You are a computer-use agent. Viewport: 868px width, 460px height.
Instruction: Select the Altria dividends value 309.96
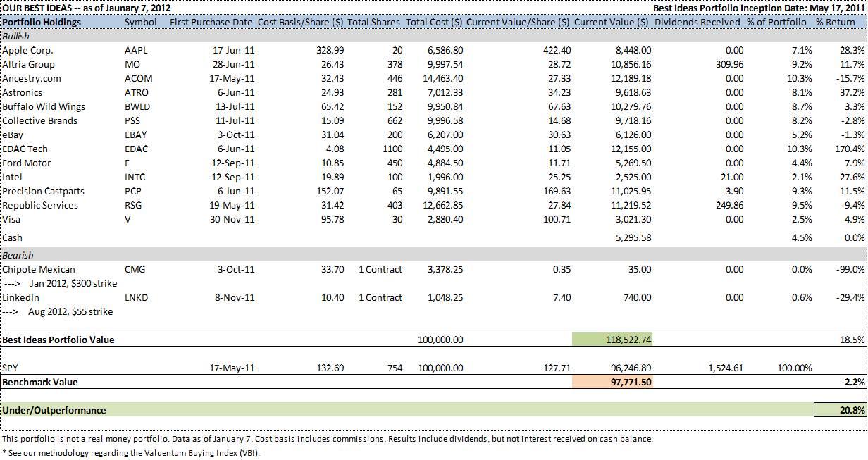(x=728, y=64)
